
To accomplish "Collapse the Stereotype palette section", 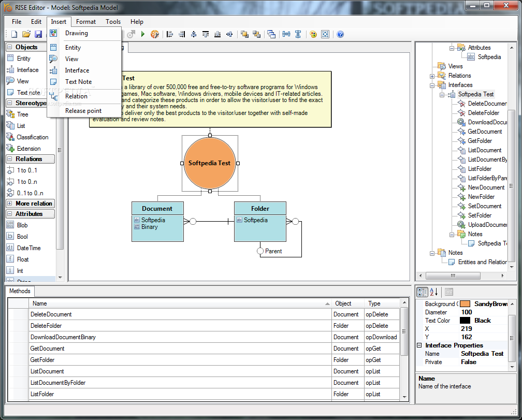I will pyautogui.click(x=10, y=103).
